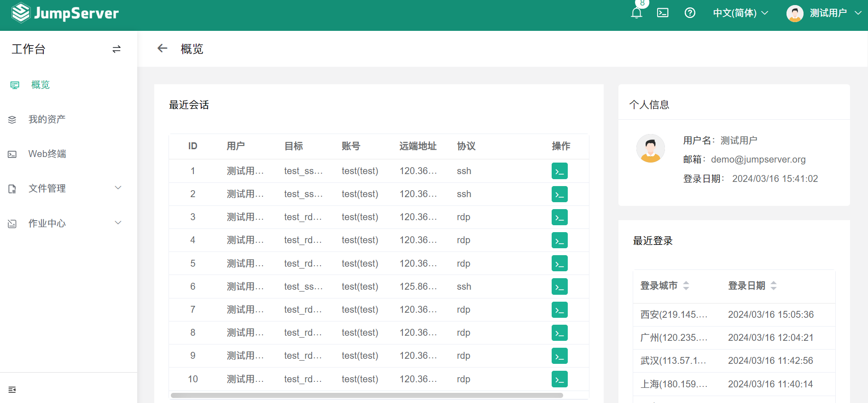Switch workbench view with swap arrows icon
Viewport: 868px width, 403px height.
pyautogui.click(x=117, y=49)
